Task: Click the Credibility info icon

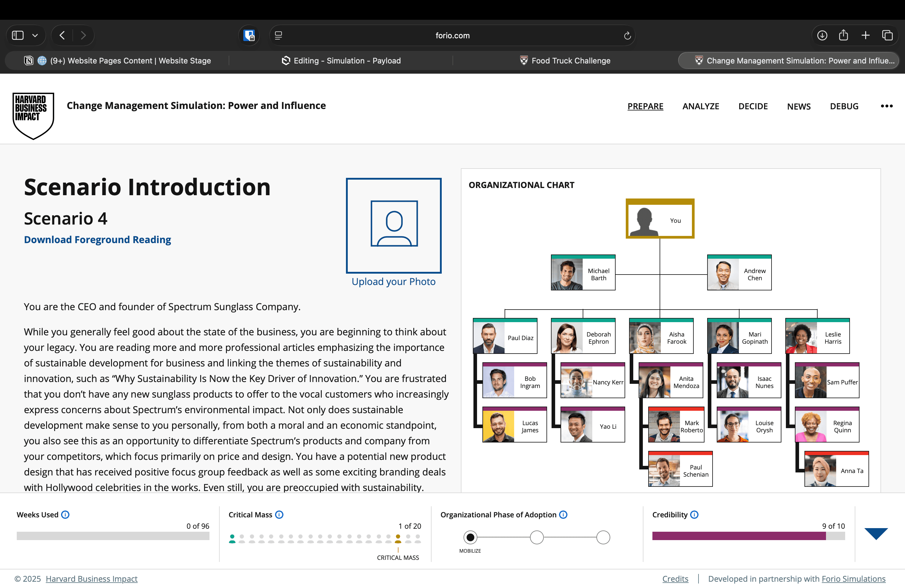Action: (x=694, y=515)
